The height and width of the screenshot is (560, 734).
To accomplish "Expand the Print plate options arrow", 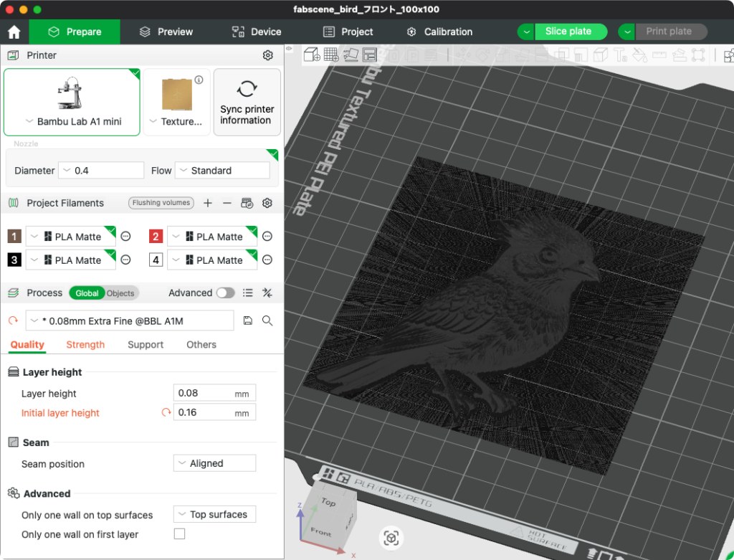I will 626,32.
